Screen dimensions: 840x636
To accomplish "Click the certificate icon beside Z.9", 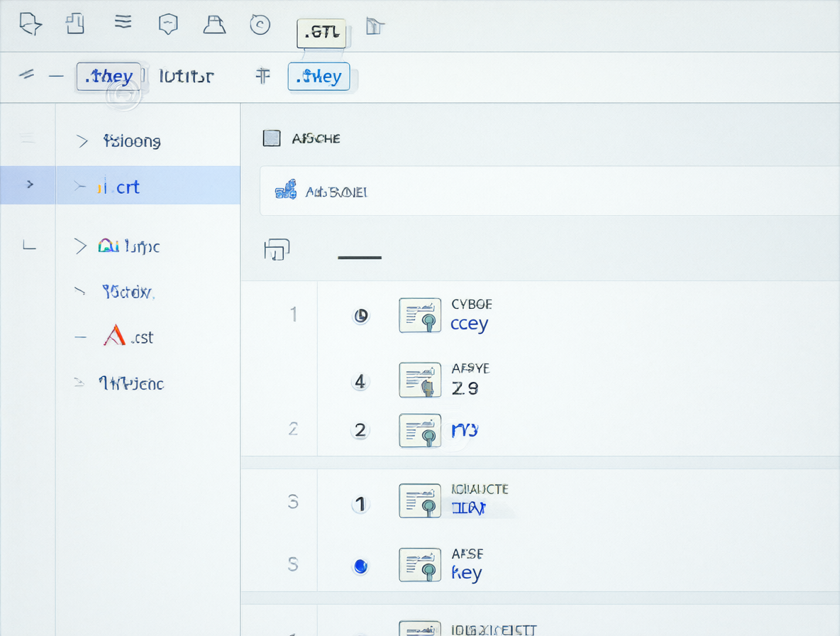I will tap(420, 380).
